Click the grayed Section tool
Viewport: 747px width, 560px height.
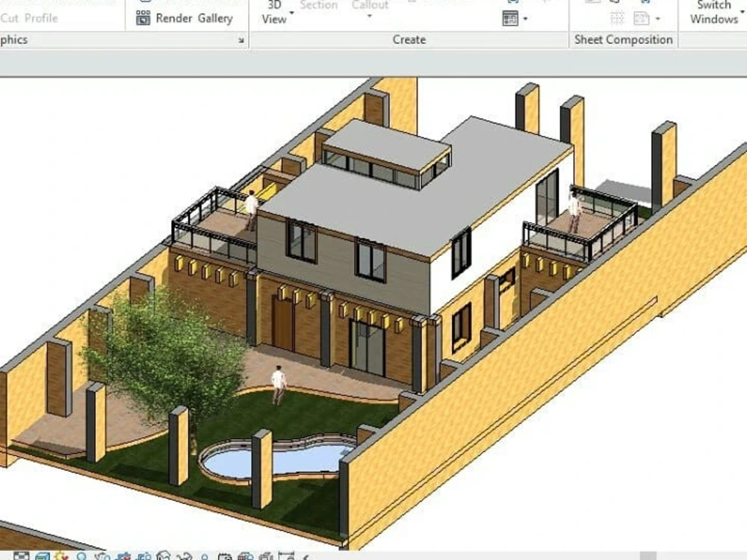coord(318,6)
